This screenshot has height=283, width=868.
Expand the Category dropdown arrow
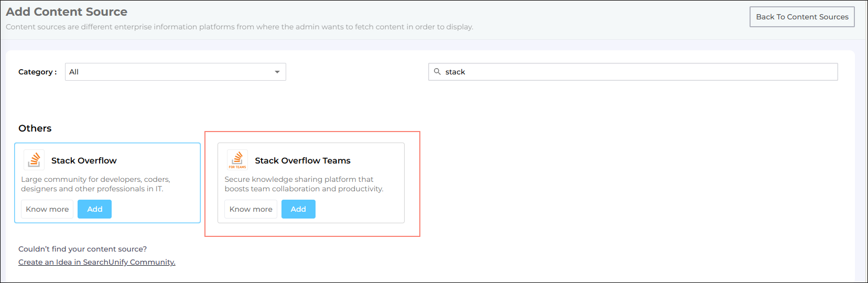coord(277,72)
